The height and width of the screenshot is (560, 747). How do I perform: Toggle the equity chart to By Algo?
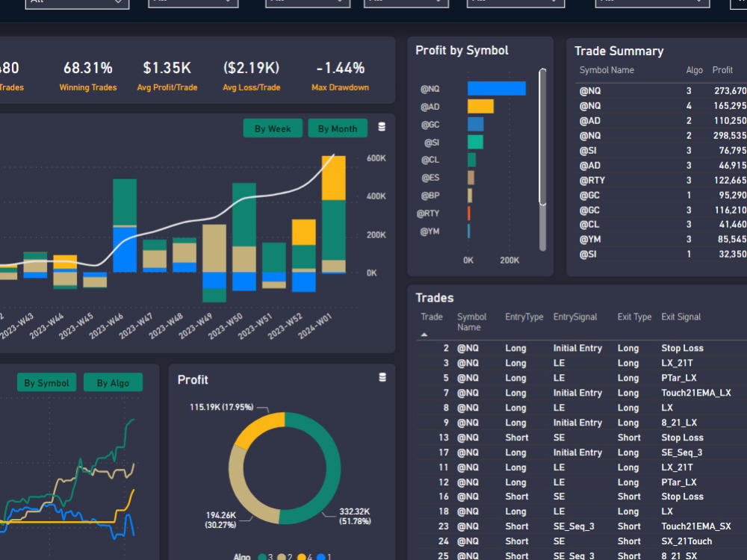click(x=112, y=382)
